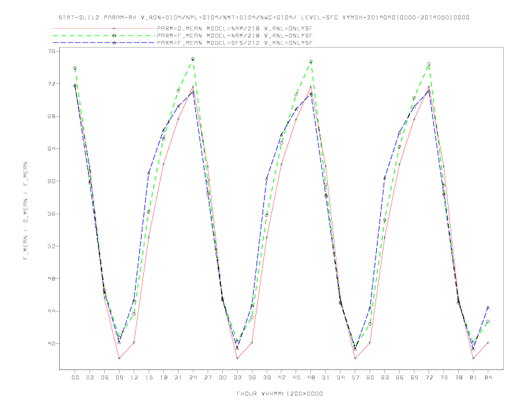Click x-axis tick label 42
This screenshot has width=532, height=411.
click(x=281, y=377)
